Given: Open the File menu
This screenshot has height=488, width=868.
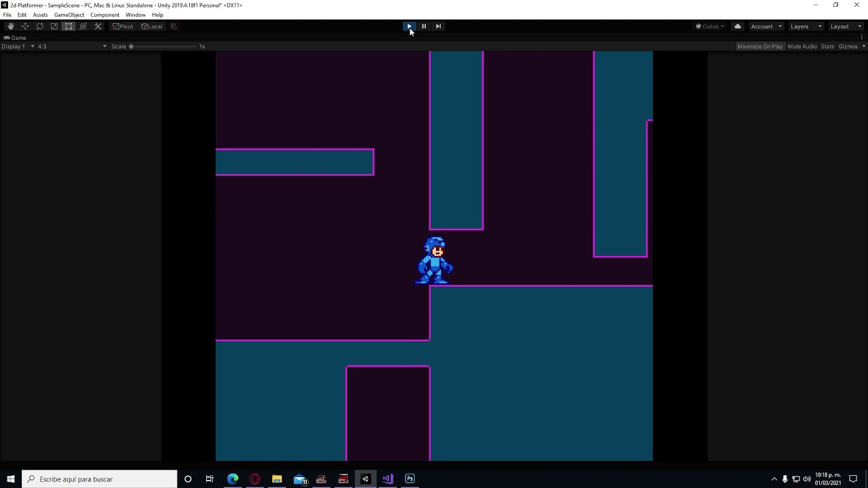Looking at the screenshot, I should 7,15.
